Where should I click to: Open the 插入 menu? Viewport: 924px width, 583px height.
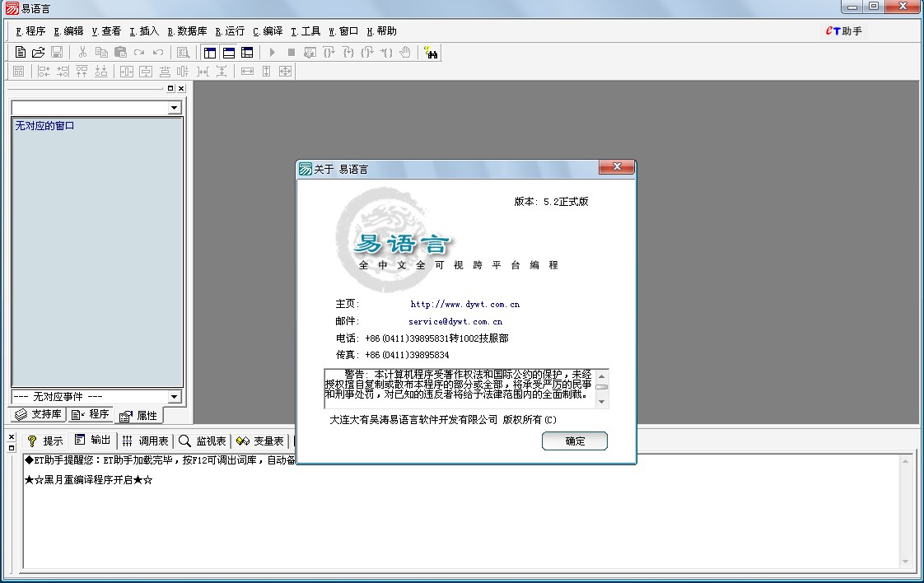[x=144, y=31]
